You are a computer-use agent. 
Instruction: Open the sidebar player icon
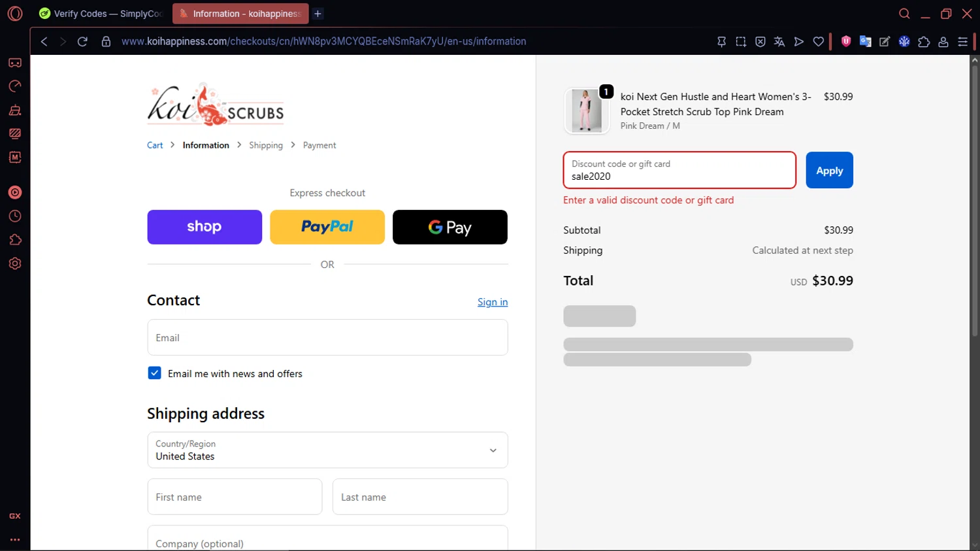(x=15, y=192)
